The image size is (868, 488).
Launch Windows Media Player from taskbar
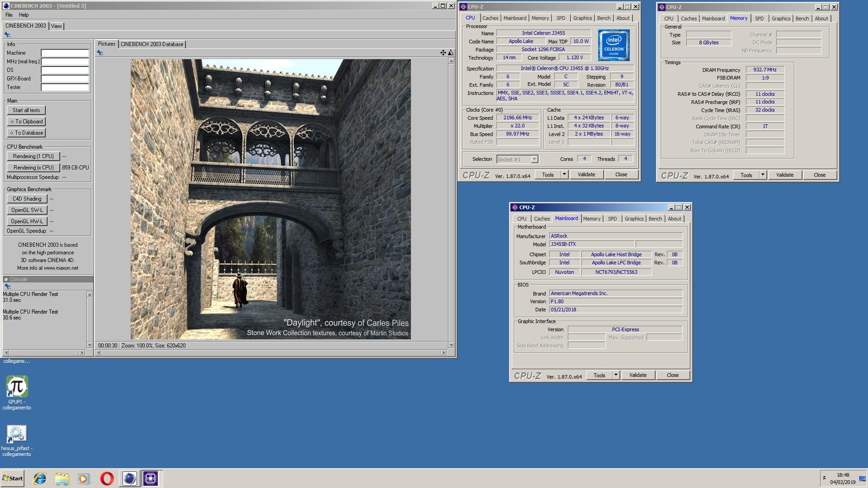click(84, 479)
